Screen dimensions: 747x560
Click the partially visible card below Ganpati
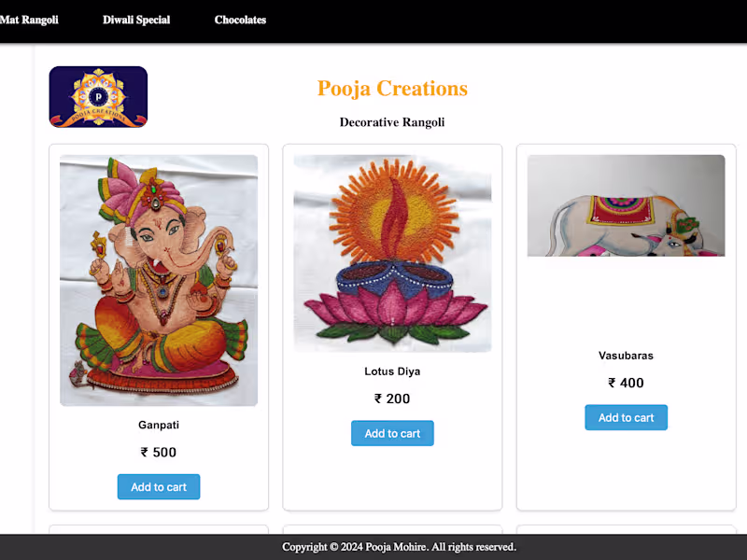[159, 529]
